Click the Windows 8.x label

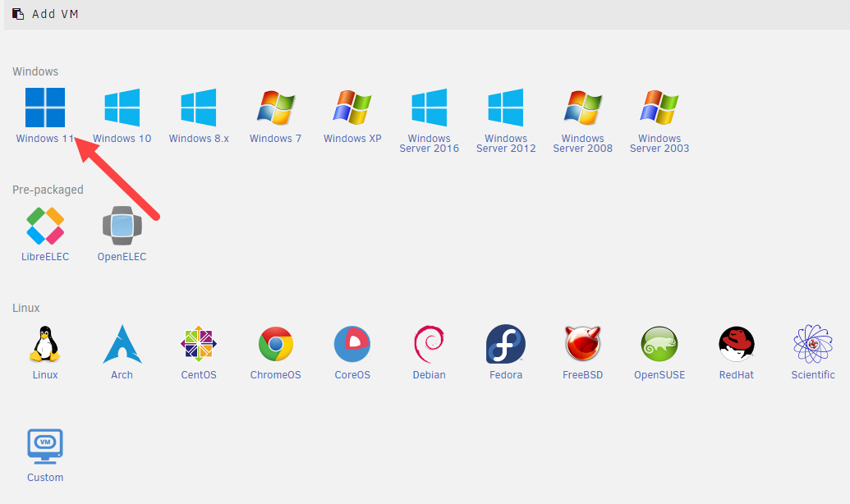199,139
